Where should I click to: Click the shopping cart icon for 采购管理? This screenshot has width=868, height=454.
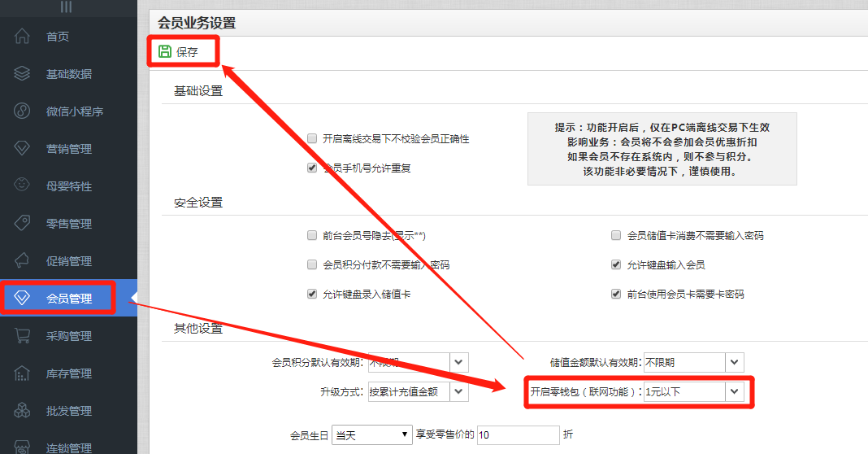pyautogui.click(x=22, y=335)
